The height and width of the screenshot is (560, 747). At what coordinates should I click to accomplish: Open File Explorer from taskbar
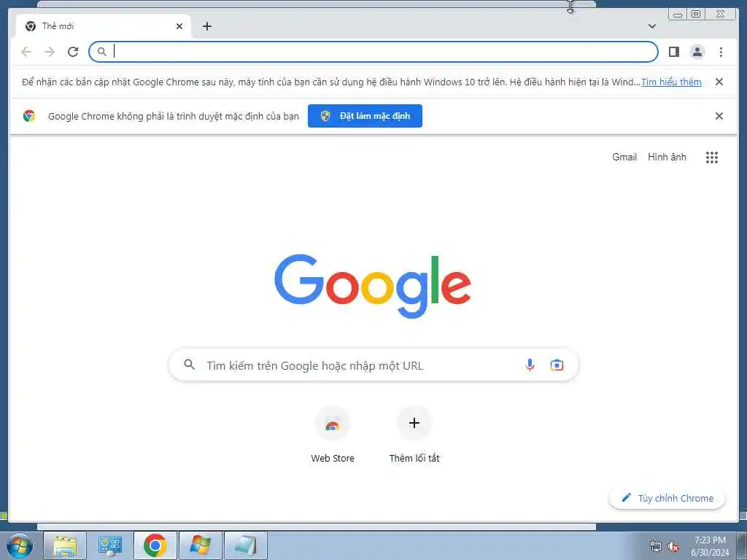pos(65,545)
